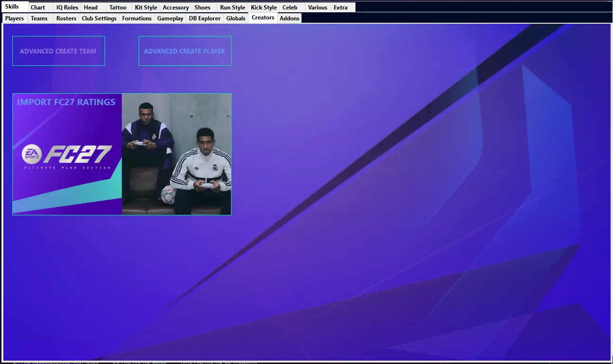613x364 pixels.
Task: Switch to the Kick Style tab
Action: tap(264, 8)
